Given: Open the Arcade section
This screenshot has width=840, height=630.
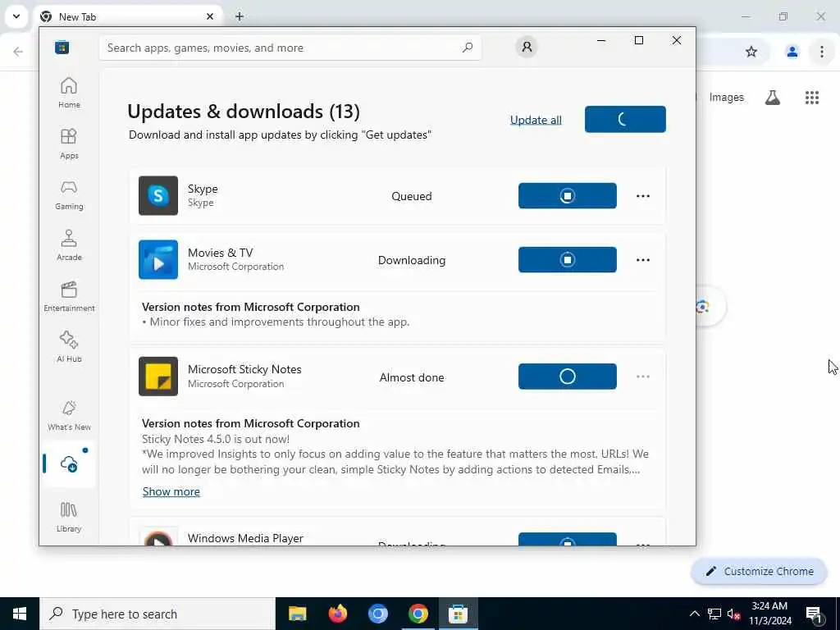Looking at the screenshot, I should 69,245.
